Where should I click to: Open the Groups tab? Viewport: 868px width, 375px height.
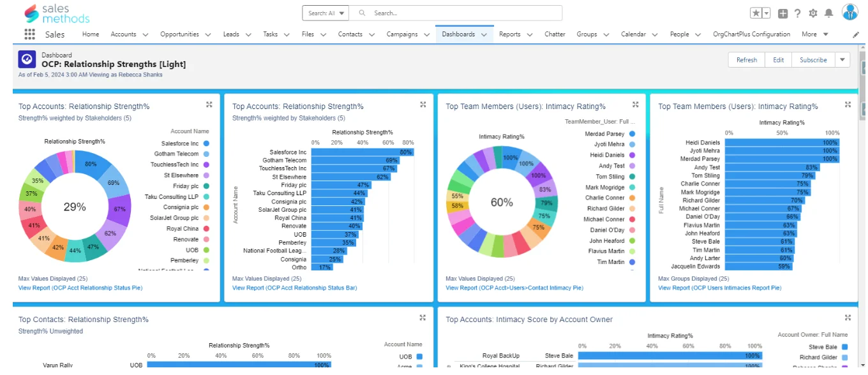pos(587,34)
